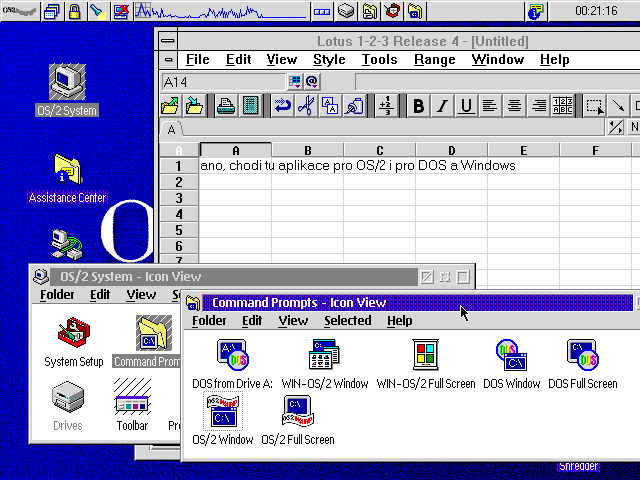Open Edit menu in OS/2 System window
The image size is (640, 480).
[100, 295]
